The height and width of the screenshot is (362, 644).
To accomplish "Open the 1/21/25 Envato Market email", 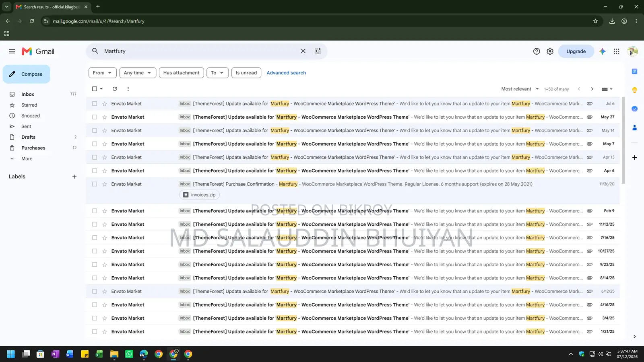I will [x=353, y=332].
